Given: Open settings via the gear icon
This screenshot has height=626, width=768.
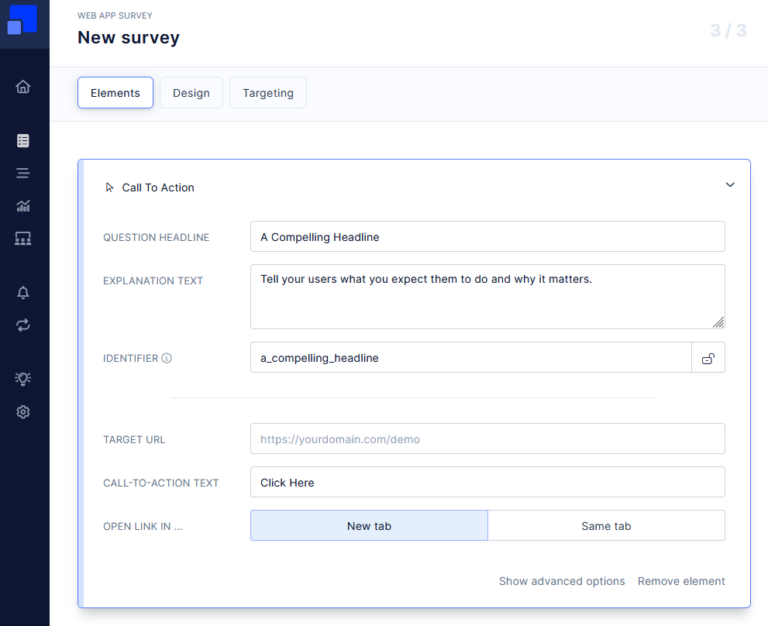Looking at the screenshot, I should click(x=23, y=412).
